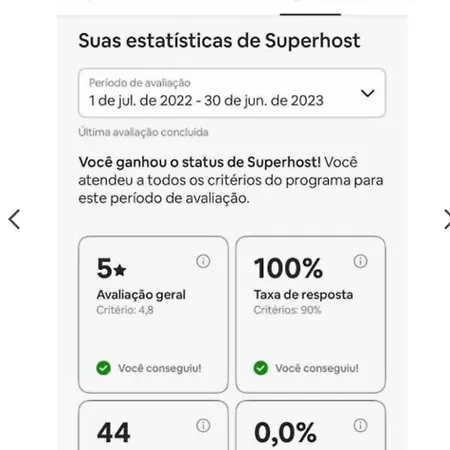
Task: Open the Avaliação geral 5 star card
Action: [x=153, y=315]
